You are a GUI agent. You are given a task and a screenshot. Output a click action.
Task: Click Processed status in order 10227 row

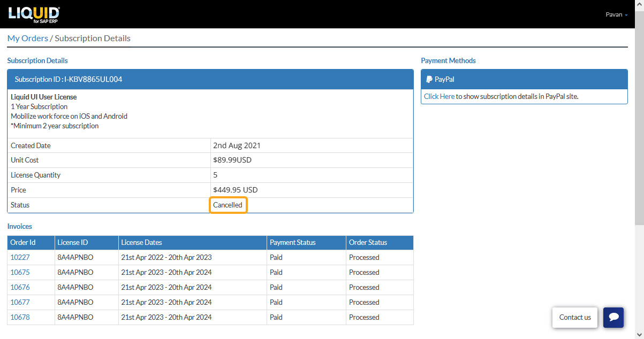coord(364,257)
